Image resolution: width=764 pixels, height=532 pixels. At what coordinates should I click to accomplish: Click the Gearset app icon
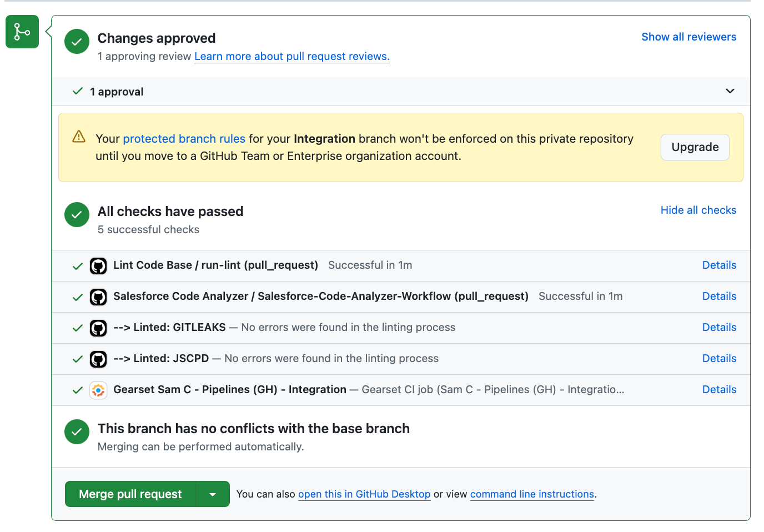(98, 390)
